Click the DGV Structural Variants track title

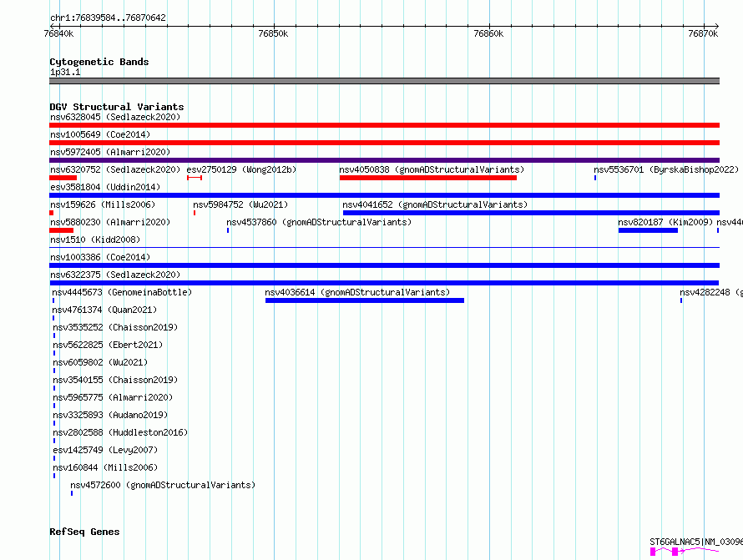point(117,107)
